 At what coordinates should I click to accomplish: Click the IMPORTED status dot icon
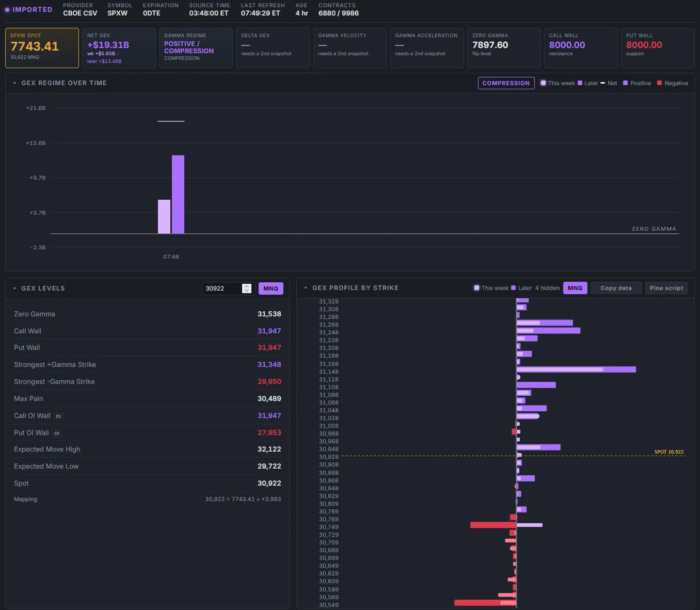7,10
